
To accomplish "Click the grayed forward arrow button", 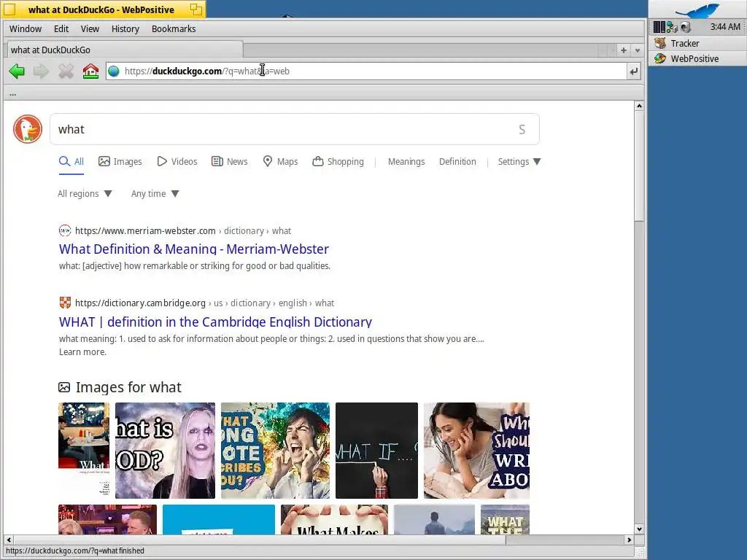I will click(x=41, y=71).
